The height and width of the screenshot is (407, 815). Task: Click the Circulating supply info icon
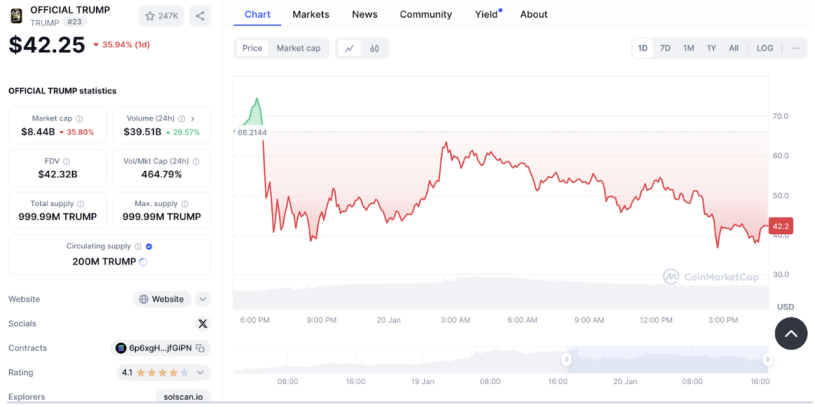tap(138, 246)
